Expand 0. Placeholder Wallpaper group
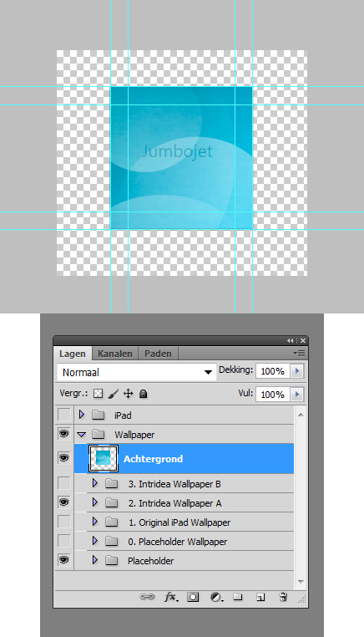 [x=95, y=541]
